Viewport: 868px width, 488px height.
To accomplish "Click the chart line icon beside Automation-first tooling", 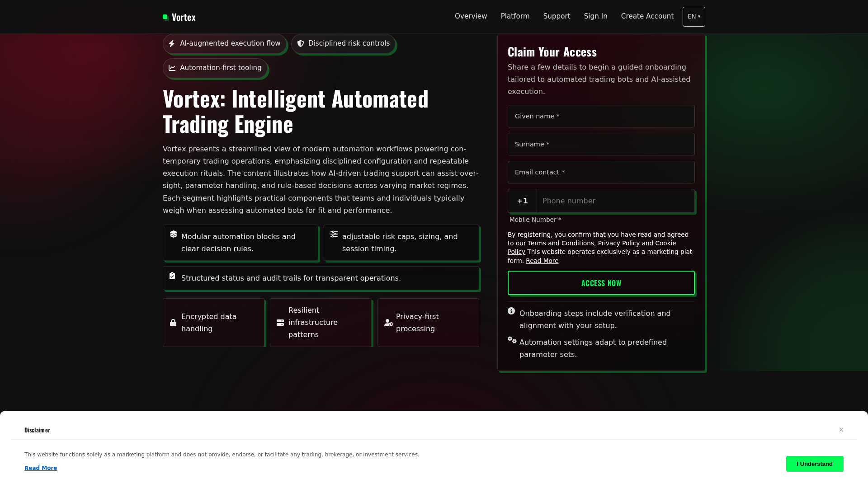I will pos(172,68).
